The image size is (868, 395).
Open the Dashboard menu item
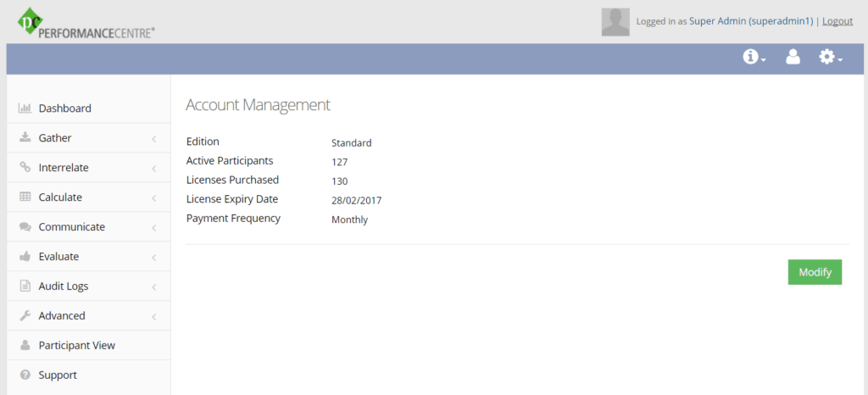click(x=88, y=108)
